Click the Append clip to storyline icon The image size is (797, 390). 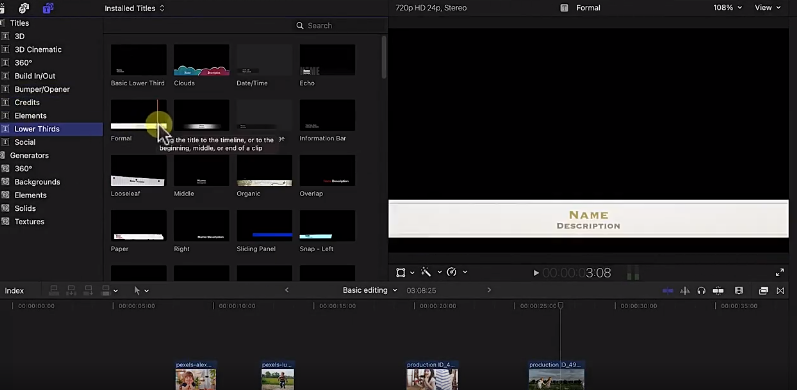(x=88, y=290)
